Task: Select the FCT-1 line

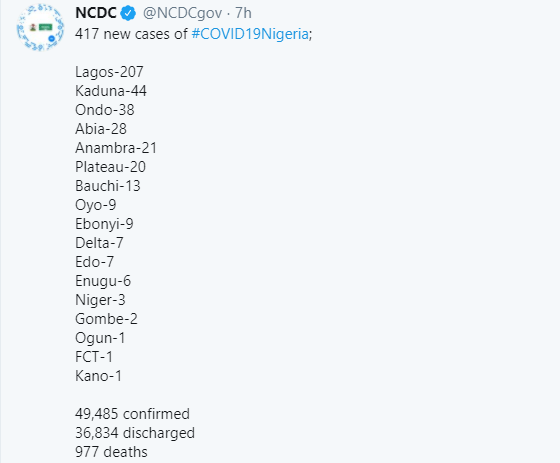Action: click(x=94, y=357)
